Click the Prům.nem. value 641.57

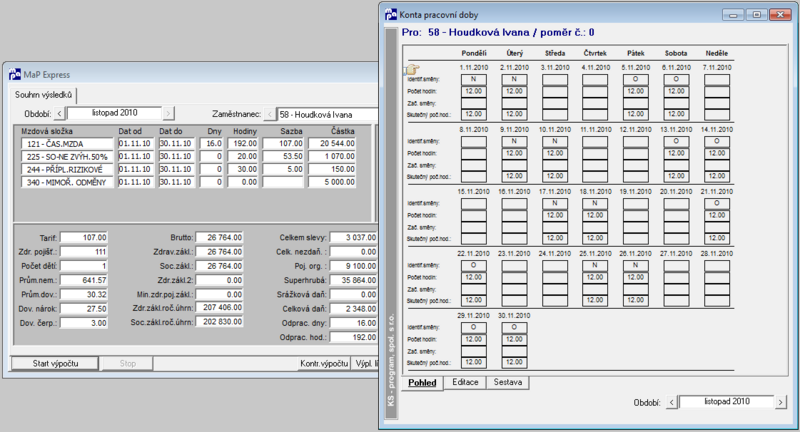(x=84, y=281)
